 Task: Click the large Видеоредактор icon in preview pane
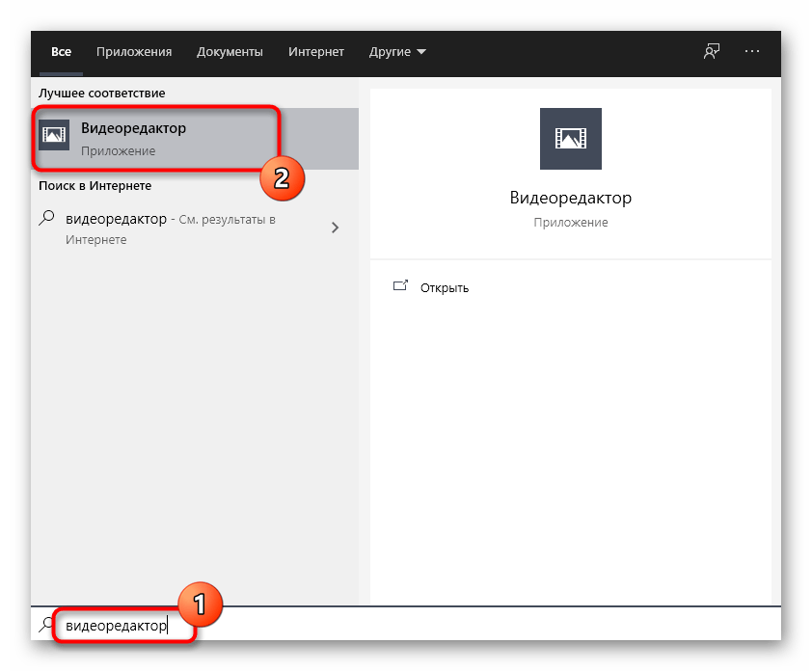pos(570,140)
